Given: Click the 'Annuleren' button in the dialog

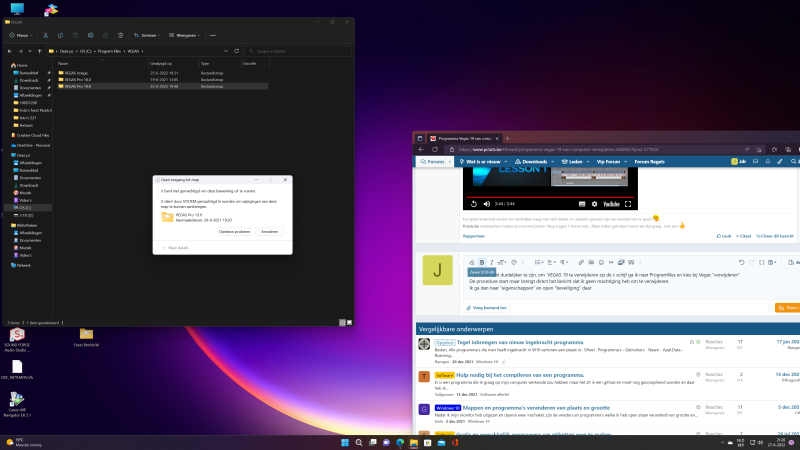Looking at the screenshot, I should [x=269, y=231].
